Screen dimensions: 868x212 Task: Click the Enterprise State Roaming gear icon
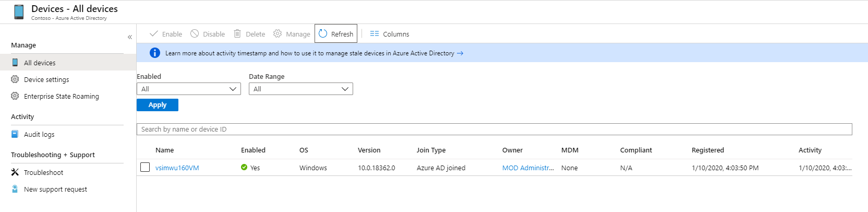[x=15, y=96]
